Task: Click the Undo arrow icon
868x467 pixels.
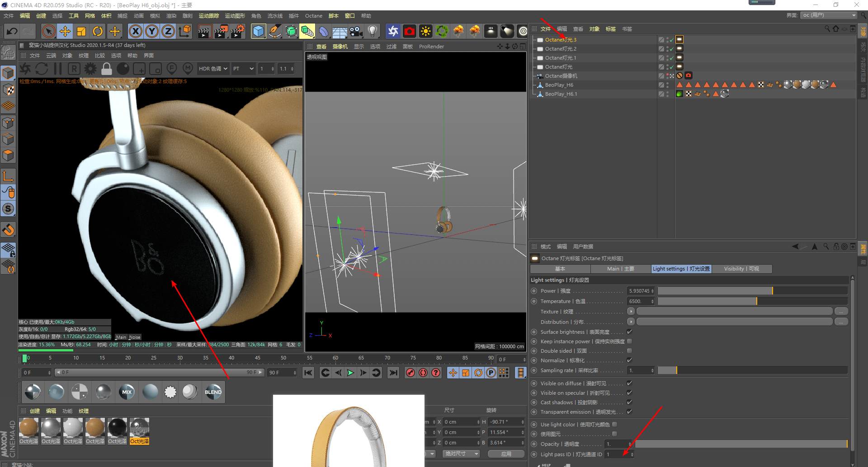Action: coord(12,31)
